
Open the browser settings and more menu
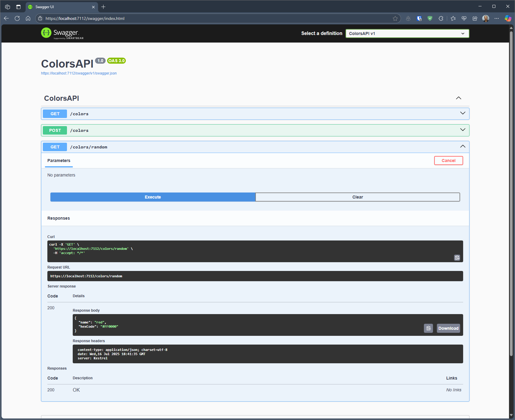click(x=497, y=19)
